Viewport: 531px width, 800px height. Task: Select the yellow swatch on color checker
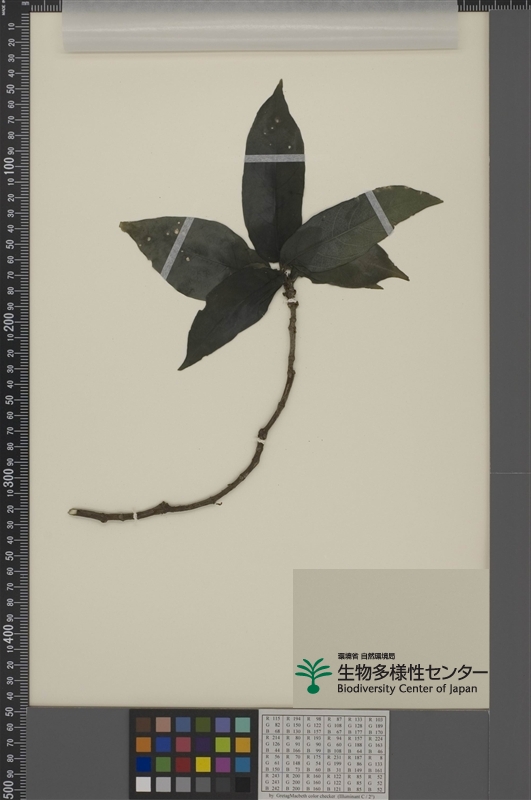pyautogui.click(x=203, y=764)
